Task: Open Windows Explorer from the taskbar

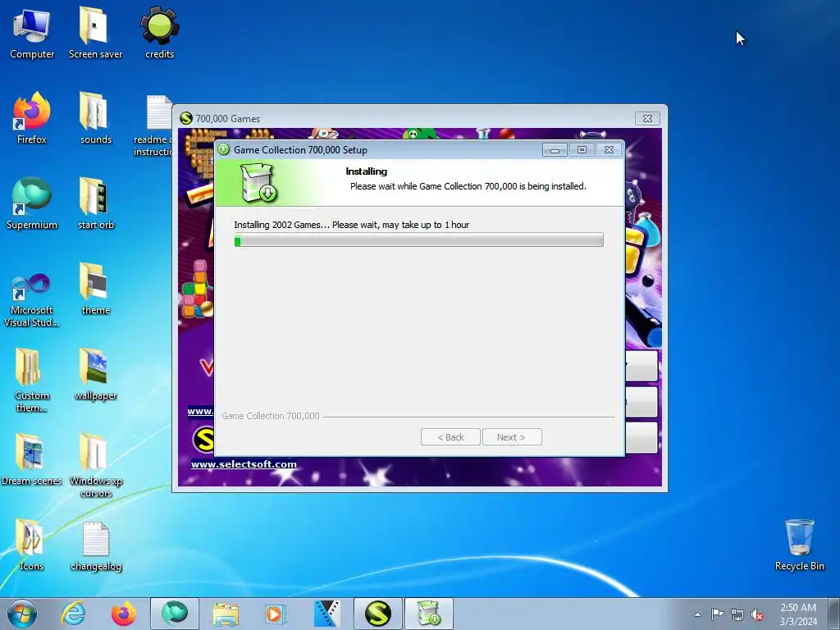Action: (x=226, y=614)
